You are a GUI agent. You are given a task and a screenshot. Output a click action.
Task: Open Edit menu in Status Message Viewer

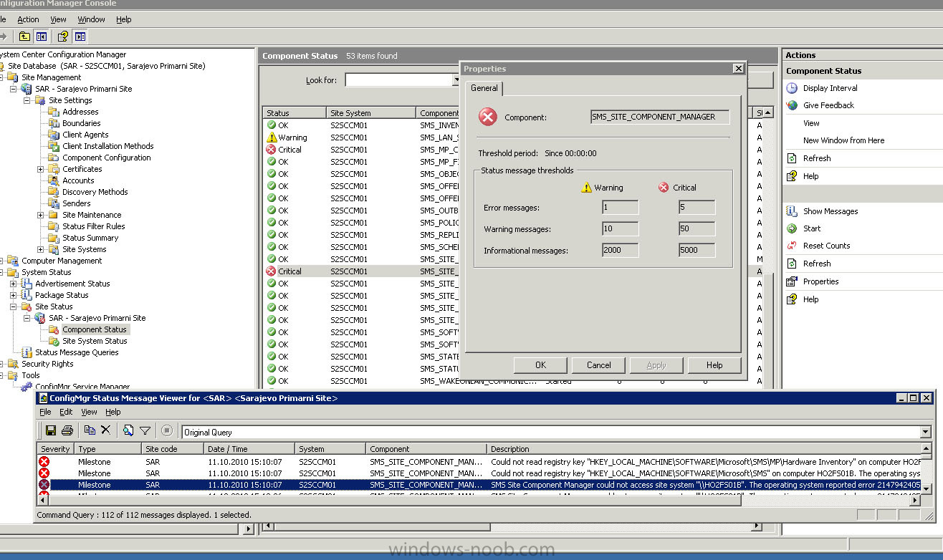point(66,412)
